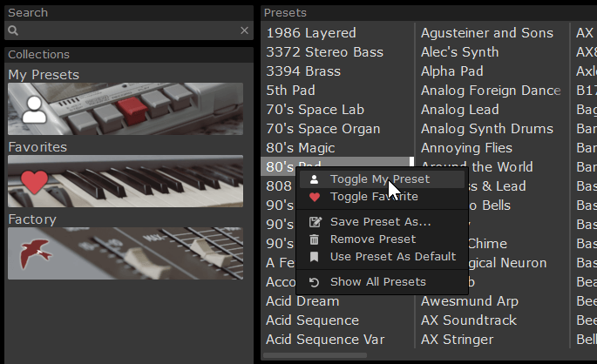
Task: Select the Annoying Flies preset
Action: pyautogui.click(x=466, y=148)
